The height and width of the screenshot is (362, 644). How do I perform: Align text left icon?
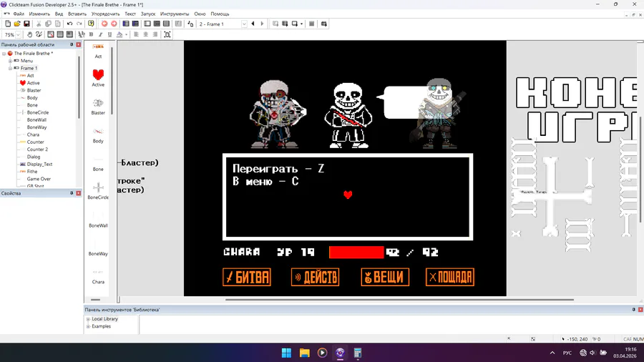136,34
